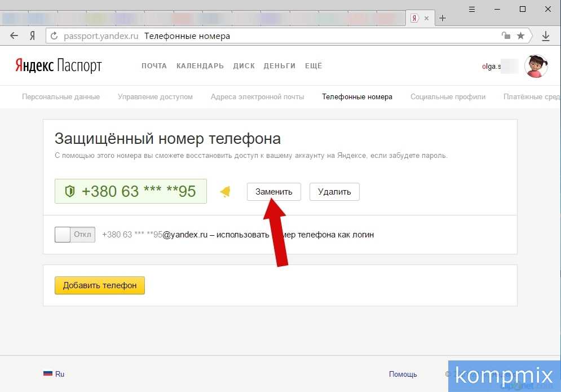The height and width of the screenshot is (392, 561).
Task: Open the browser hamburger menu
Action: (471, 9)
